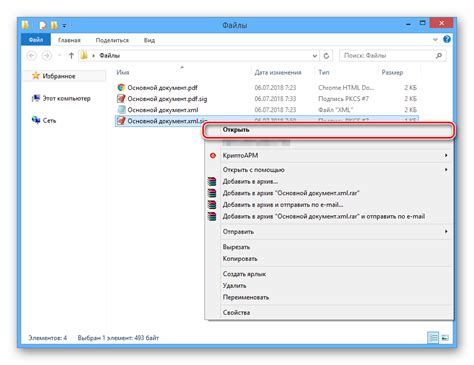Open the help question mark icon
474x365 pixels.
(447, 39)
